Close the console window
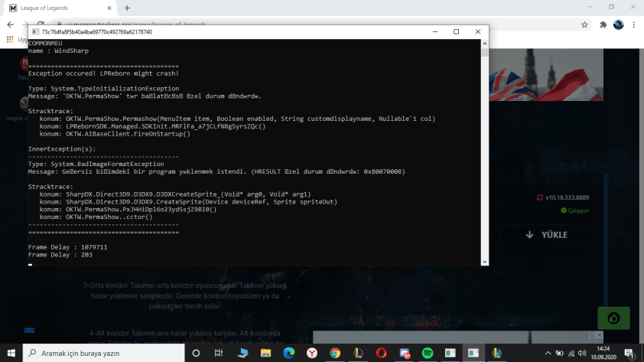644x362 pixels. (478, 31)
